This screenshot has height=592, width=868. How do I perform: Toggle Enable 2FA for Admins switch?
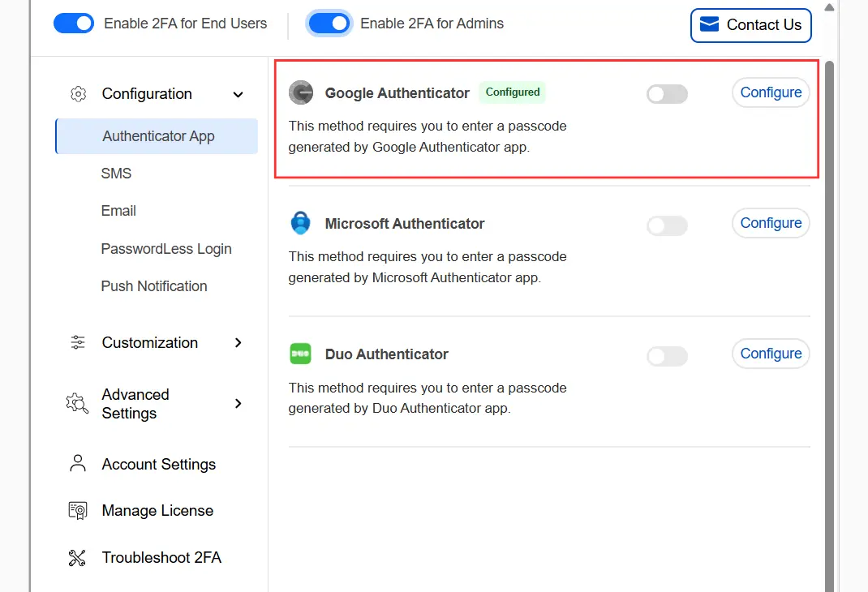coord(329,24)
